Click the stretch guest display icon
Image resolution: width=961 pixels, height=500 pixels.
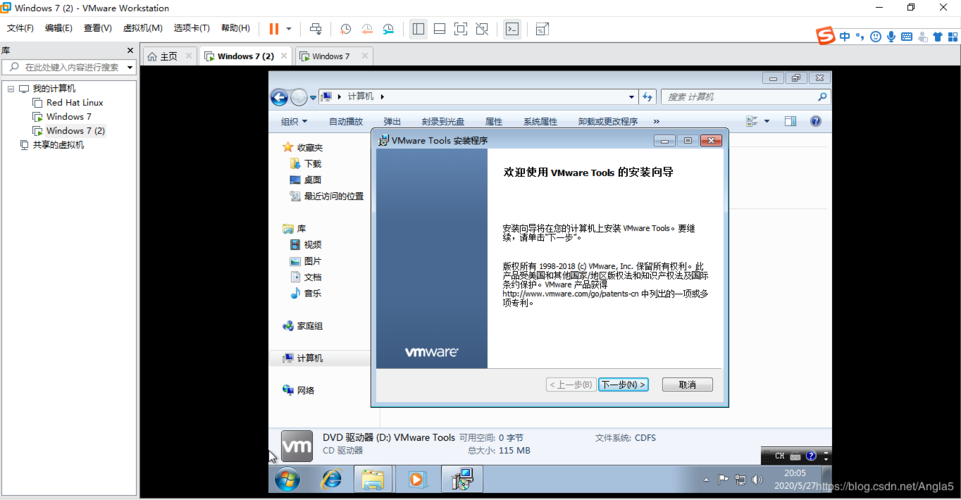coord(542,29)
